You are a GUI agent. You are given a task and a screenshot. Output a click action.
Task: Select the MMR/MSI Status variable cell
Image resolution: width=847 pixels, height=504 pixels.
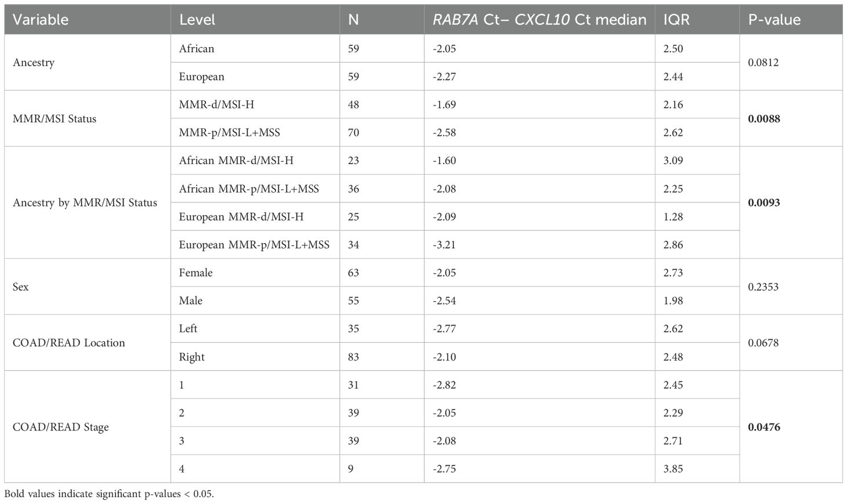pos(55,119)
